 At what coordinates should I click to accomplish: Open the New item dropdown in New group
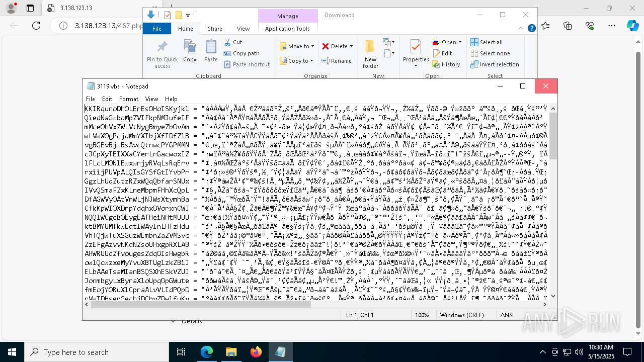pos(388,42)
